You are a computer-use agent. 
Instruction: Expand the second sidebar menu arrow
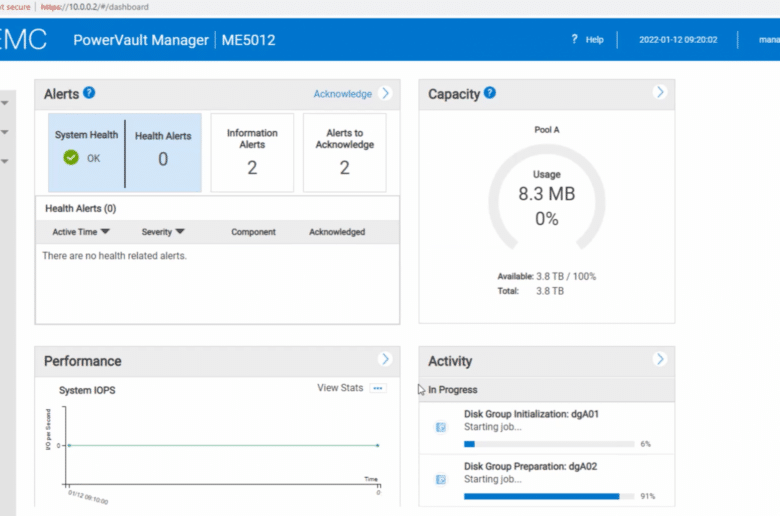(x=4, y=132)
